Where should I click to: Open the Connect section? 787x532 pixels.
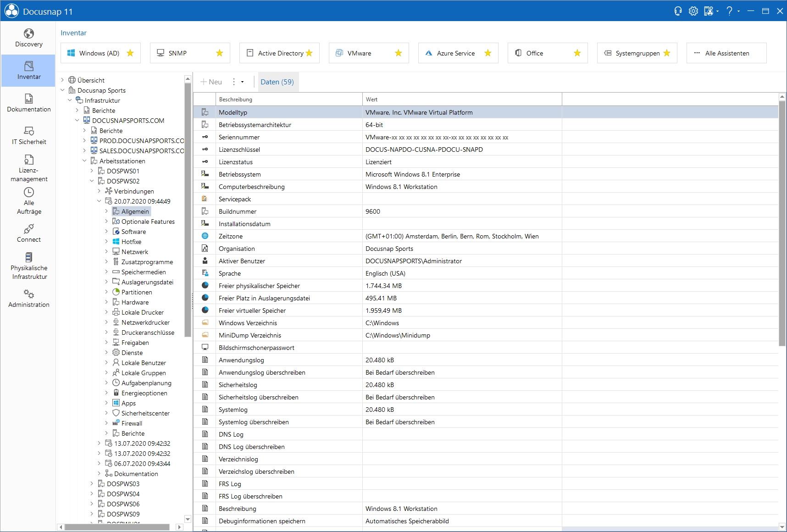(x=28, y=233)
